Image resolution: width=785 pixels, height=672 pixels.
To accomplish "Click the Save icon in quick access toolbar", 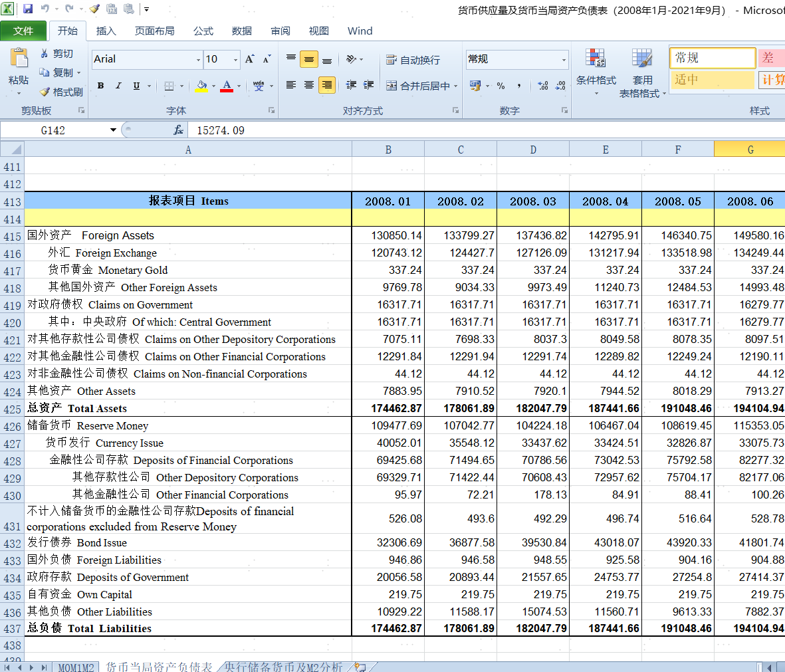I will click(28, 9).
